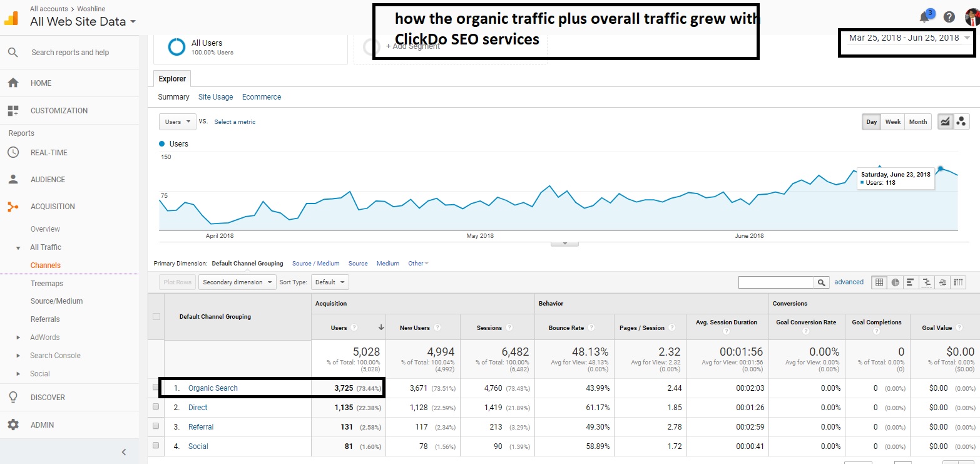Open the Direct channel link
This screenshot has height=464, width=980.
(x=198, y=408)
